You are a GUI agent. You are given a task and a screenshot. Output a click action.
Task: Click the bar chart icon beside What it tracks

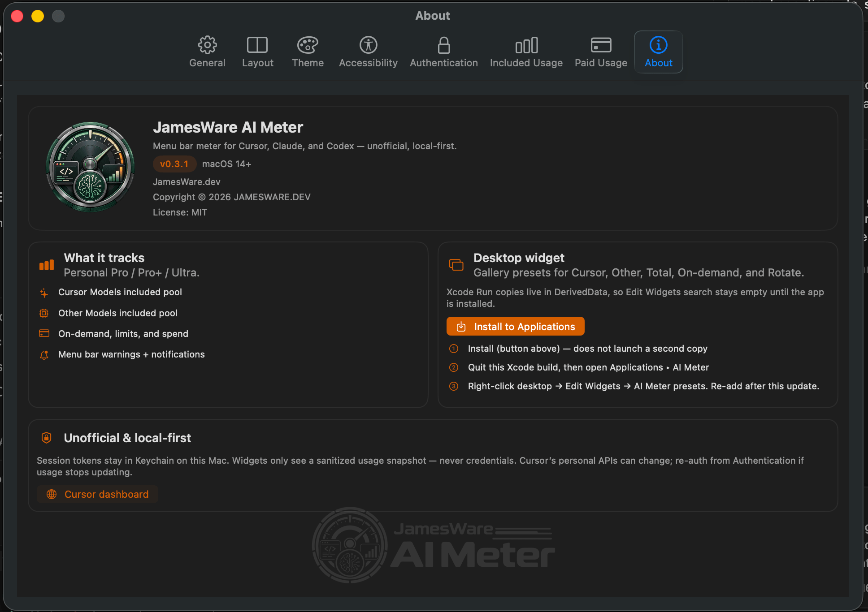47,265
